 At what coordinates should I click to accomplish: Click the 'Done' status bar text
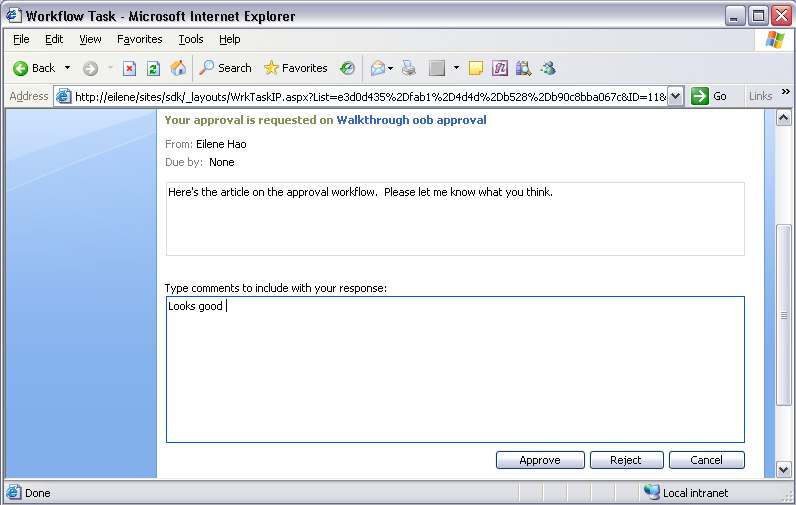[x=38, y=493]
